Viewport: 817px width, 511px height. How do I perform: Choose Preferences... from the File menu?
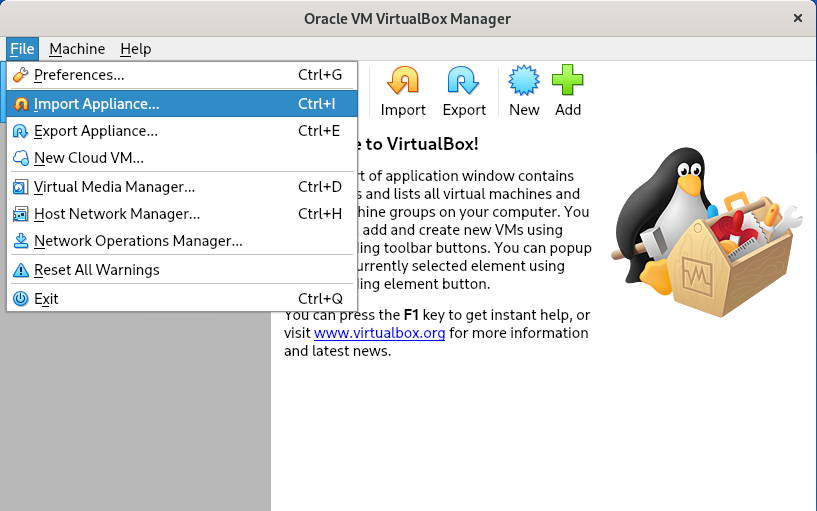[182, 75]
